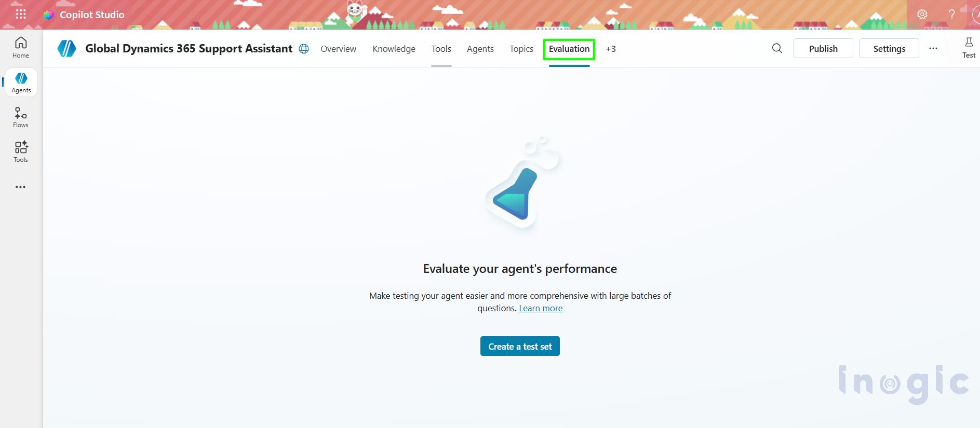
Task: Follow the Learn more link
Action: (x=541, y=308)
